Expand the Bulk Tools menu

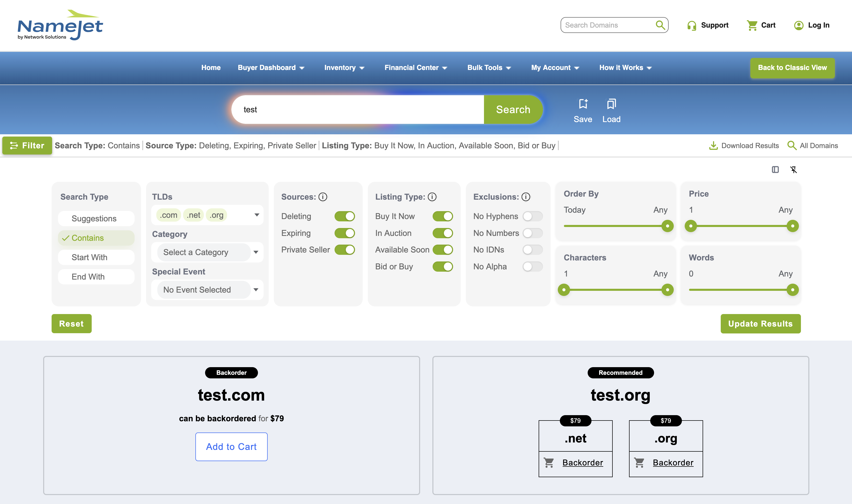pyautogui.click(x=489, y=68)
